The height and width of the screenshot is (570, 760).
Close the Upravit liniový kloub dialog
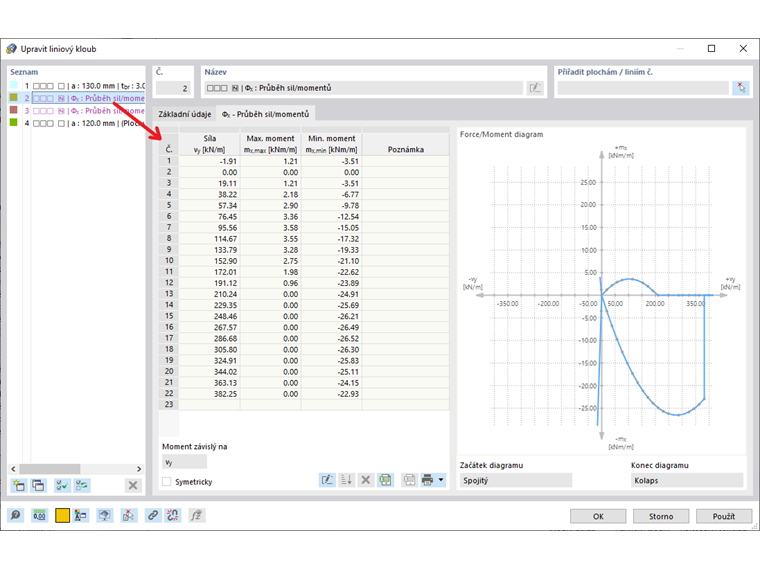point(743,48)
